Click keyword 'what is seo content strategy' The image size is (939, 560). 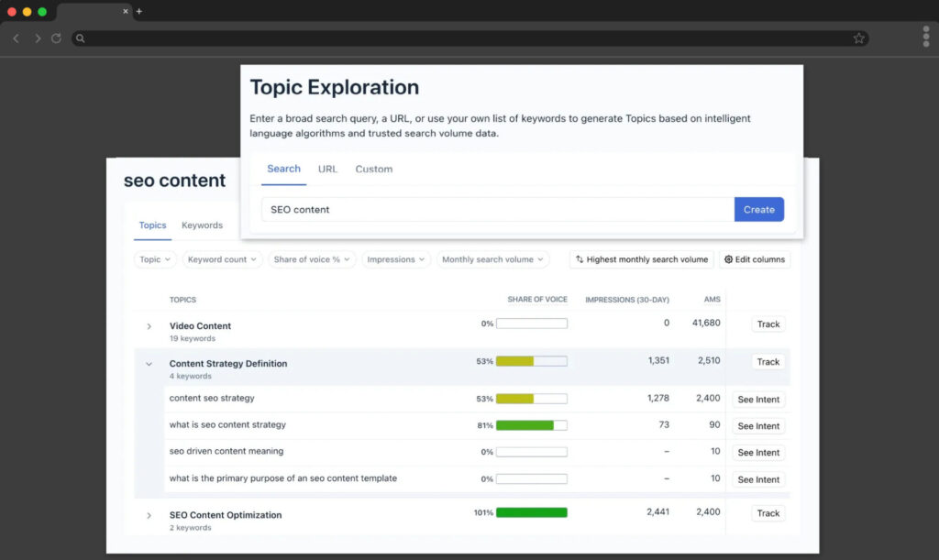tap(227, 424)
